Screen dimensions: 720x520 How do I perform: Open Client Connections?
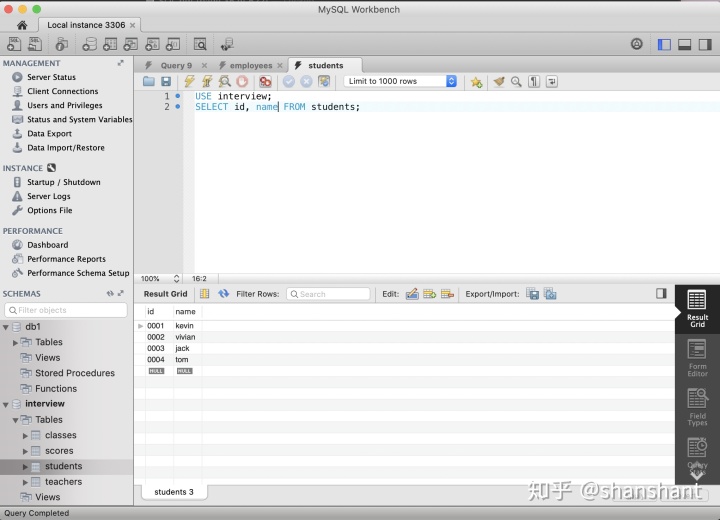click(x=62, y=91)
